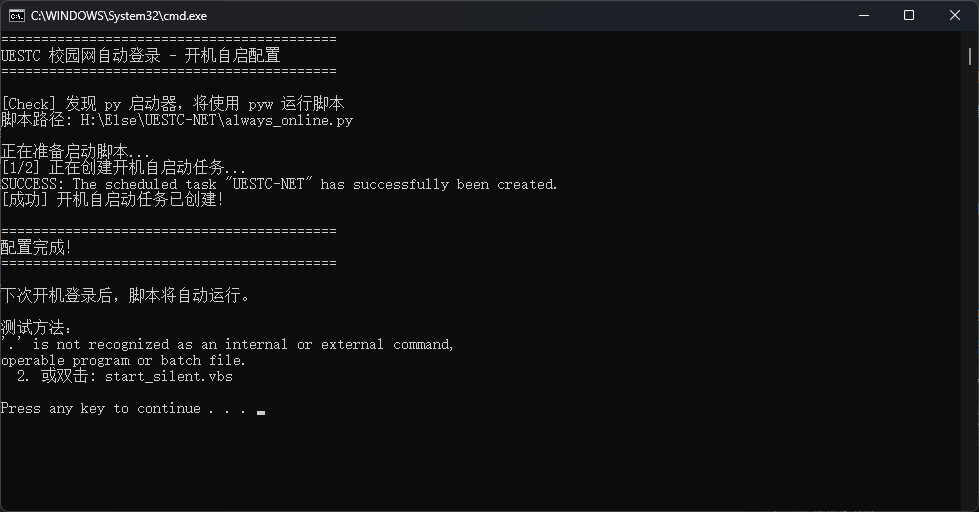
Task: Click the vertical scrollbar thumb
Action: (x=970, y=56)
